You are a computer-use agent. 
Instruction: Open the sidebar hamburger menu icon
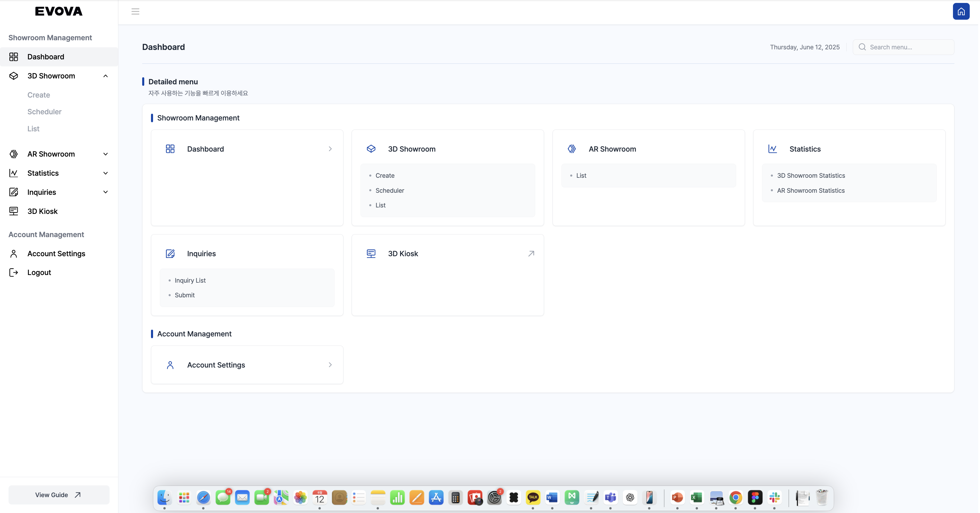pos(135,11)
